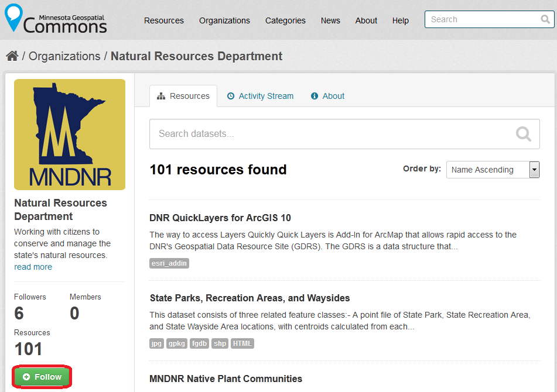Click the HTML format tag
The image size is (557, 392).
pos(242,343)
